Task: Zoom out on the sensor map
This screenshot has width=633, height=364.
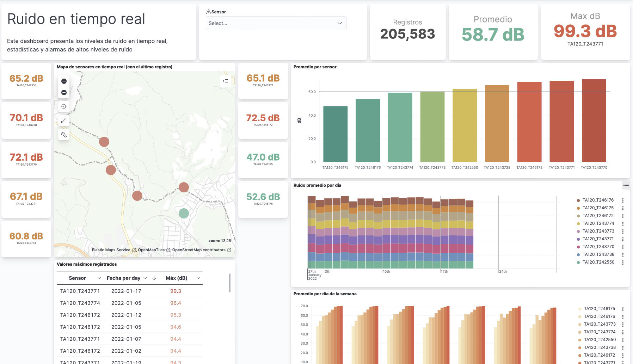Action: 64,93
